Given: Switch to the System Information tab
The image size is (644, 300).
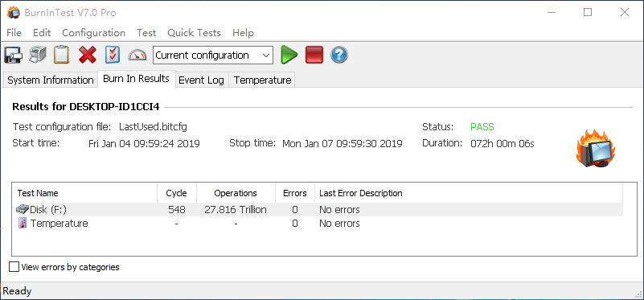Looking at the screenshot, I should (51, 80).
